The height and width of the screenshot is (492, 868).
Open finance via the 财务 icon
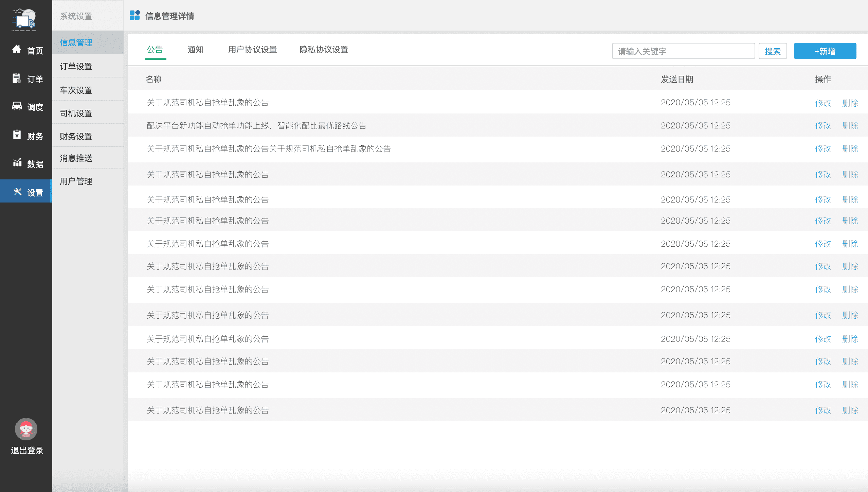click(17, 135)
